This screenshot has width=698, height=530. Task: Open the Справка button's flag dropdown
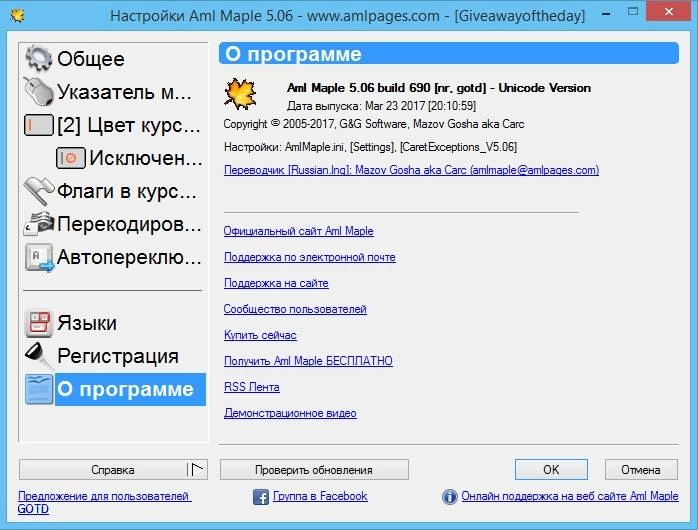[197, 469]
